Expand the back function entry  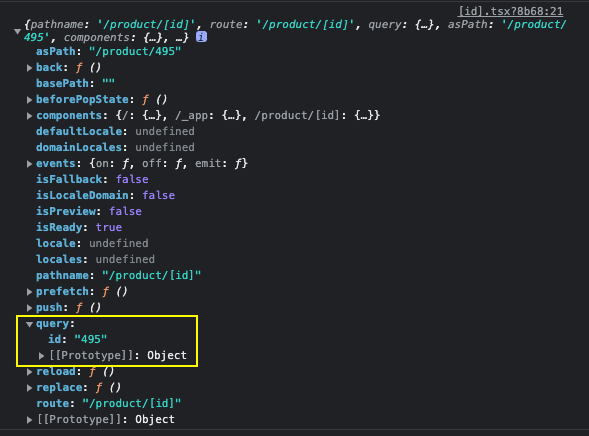[29, 68]
